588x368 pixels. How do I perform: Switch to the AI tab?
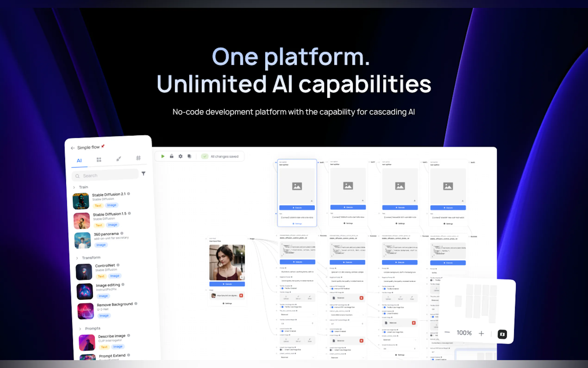point(79,161)
